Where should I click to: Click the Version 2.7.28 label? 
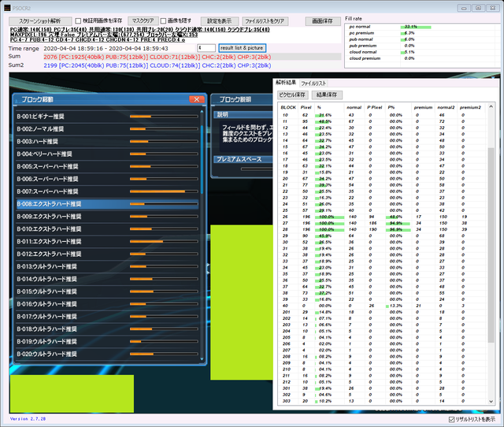coord(28,419)
